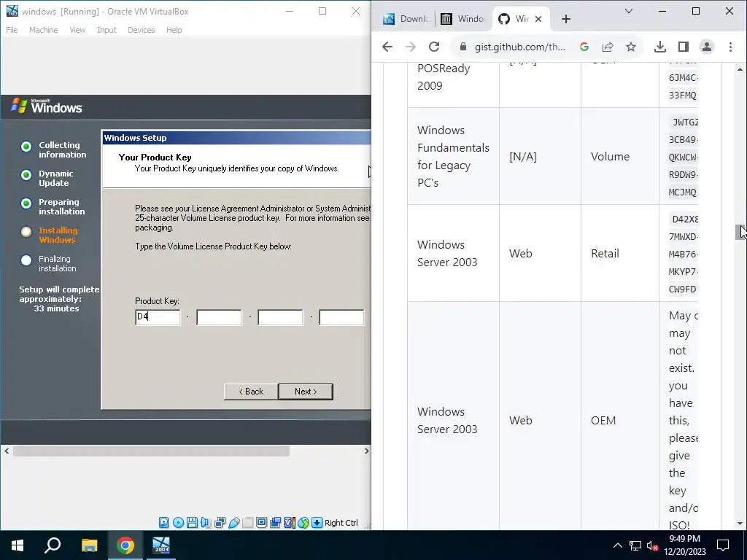The width and height of the screenshot is (747, 560).
Task: Open the File menu in VirtualBox
Action: pos(12,30)
